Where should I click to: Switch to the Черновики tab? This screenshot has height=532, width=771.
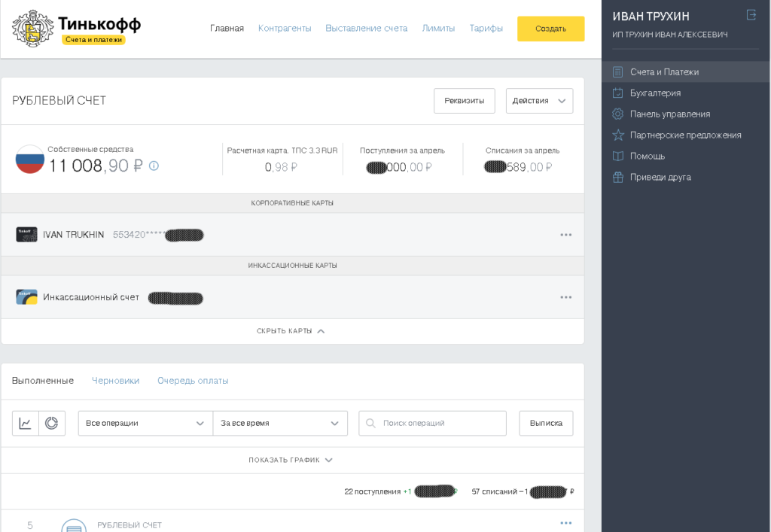tap(115, 381)
